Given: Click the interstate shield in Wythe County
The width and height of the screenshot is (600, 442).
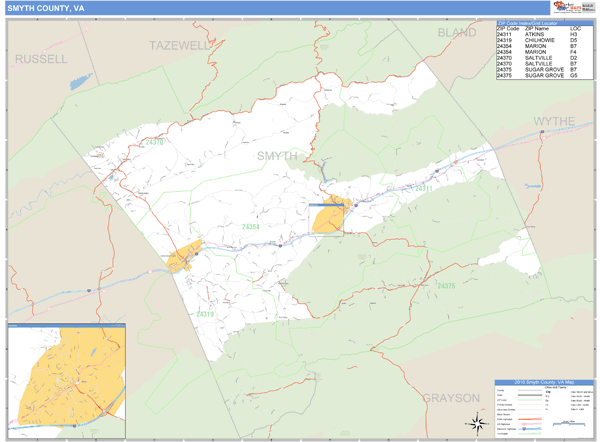Looking at the screenshot, I should (542, 132).
